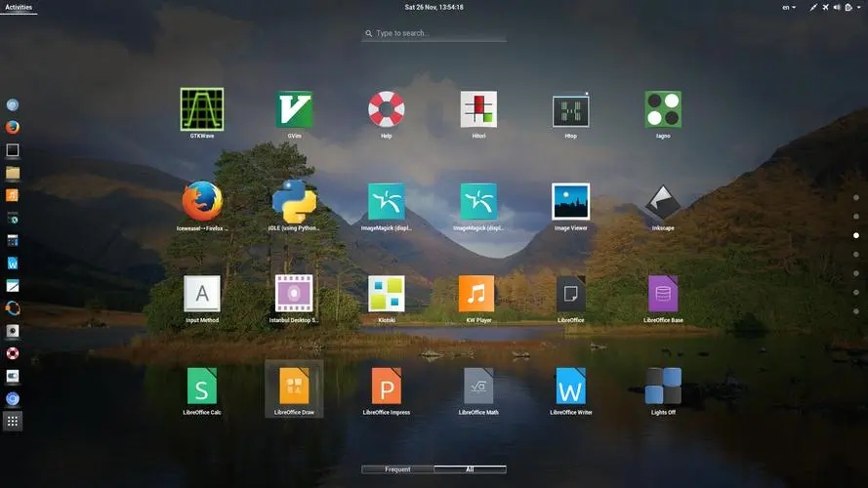Expand the 'en' keyboard layout dropdown

[x=789, y=7]
